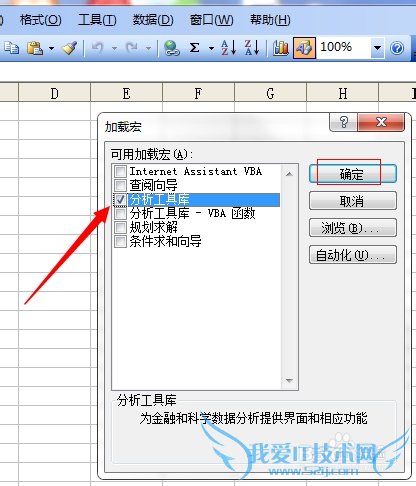This screenshot has width=416, height=486.
Task: Check the 规划求解 checkbox
Action: tap(120, 227)
